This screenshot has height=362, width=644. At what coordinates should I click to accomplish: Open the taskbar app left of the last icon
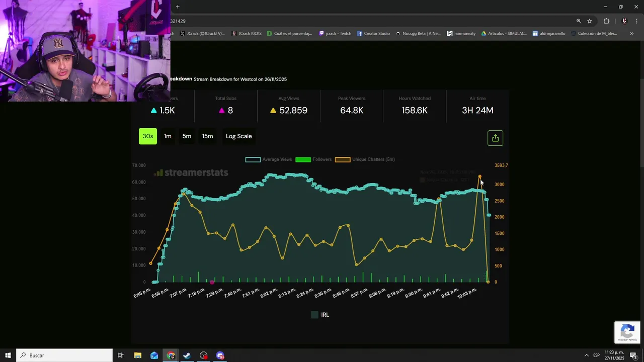point(203,355)
